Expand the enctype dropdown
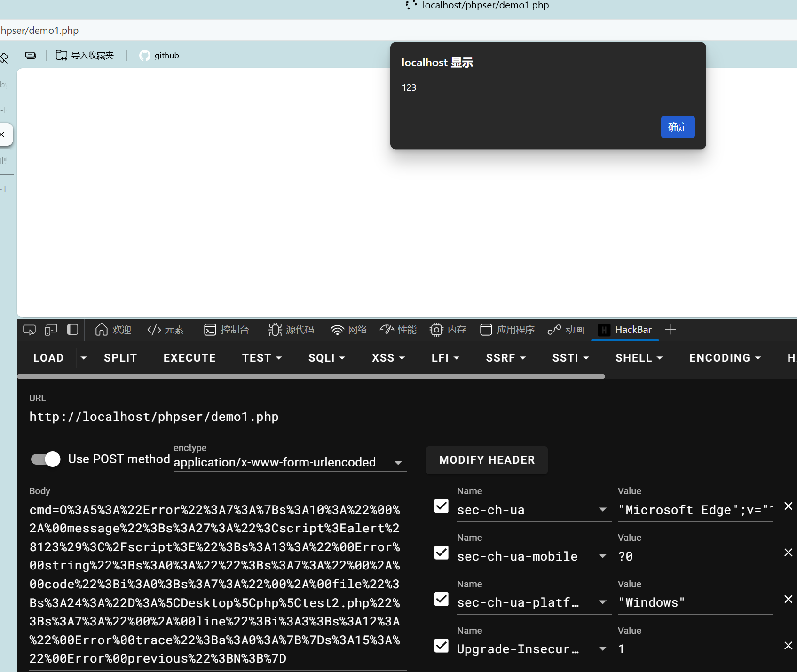Image resolution: width=797 pixels, height=672 pixels. coord(398,463)
